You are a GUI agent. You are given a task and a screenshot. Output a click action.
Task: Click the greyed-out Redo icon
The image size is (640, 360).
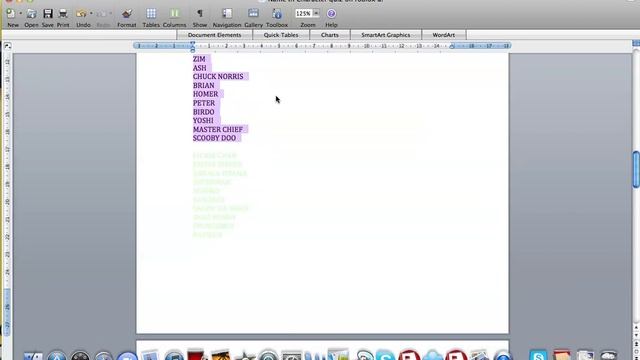[101, 13]
